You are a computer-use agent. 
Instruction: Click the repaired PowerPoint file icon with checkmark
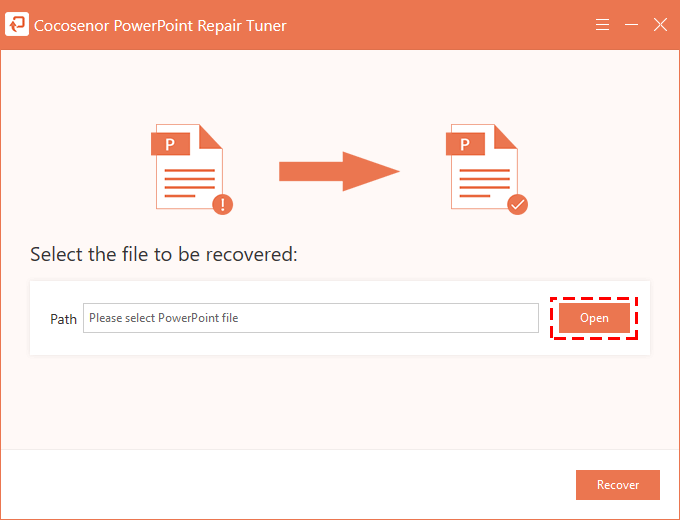[487, 169]
